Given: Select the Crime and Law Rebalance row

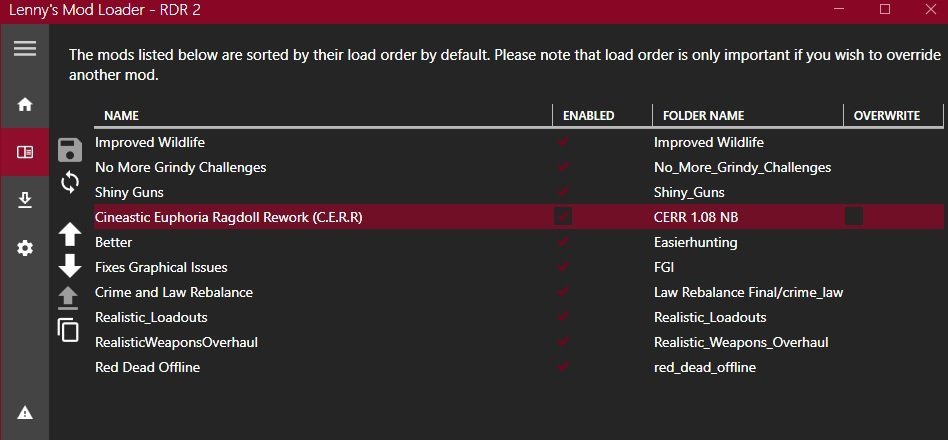Looking at the screenshot, I should point(173,292).
